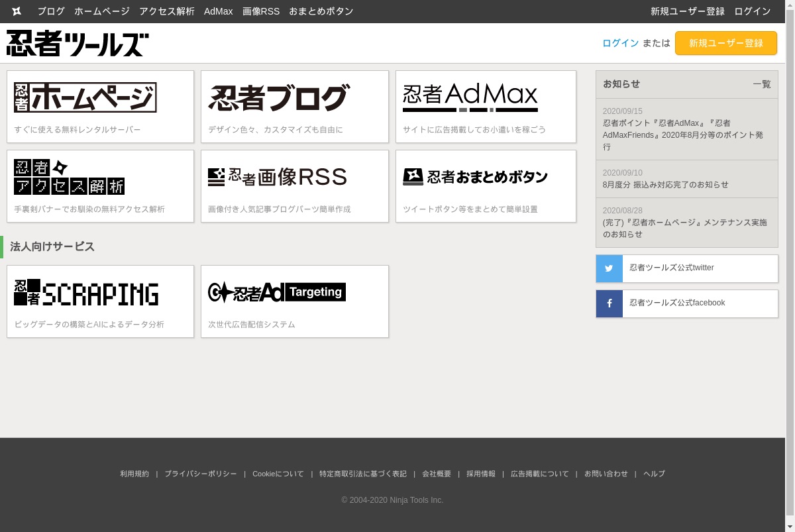Click the 次世代広告配信システム text
Image resolution: width=795 pixels, height=532 pixels.
(252, 325)
